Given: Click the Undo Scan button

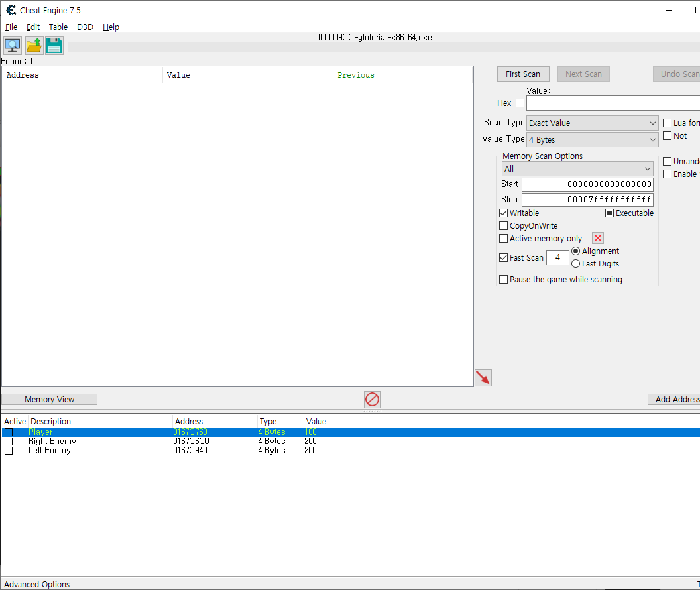Looking at the screenshot, I should coord(677,74).
